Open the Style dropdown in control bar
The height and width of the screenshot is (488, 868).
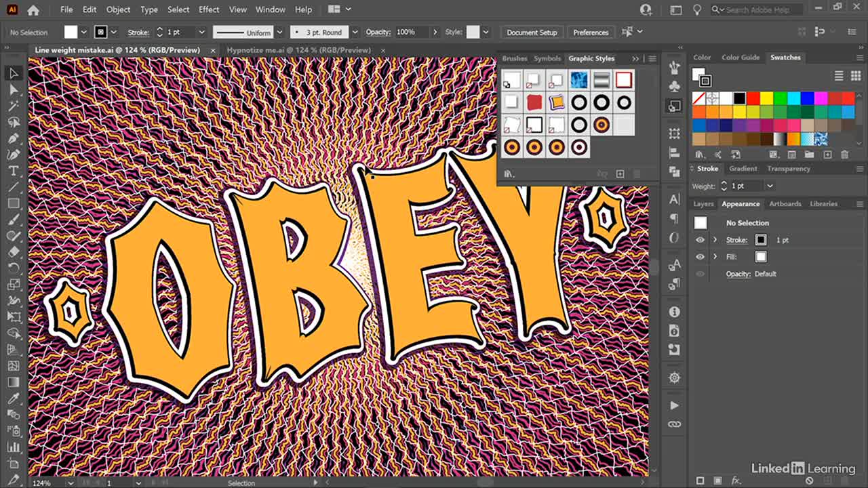[x=486, y=32]
